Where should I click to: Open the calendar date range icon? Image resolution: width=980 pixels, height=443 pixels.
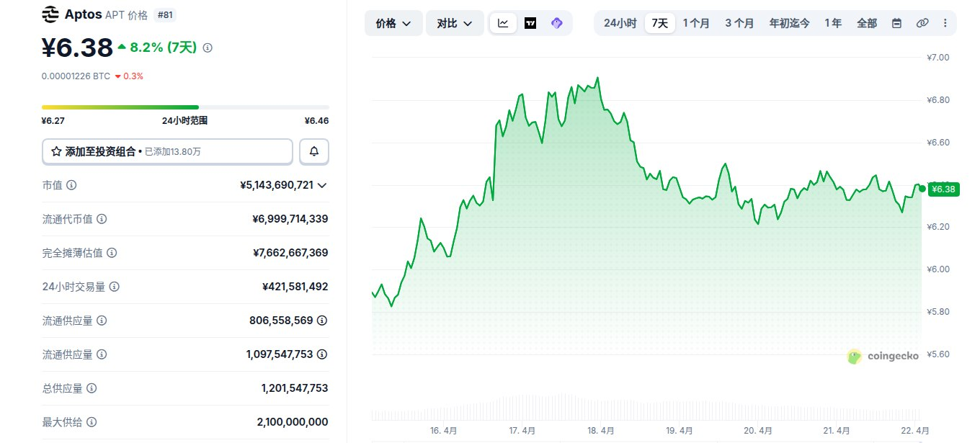[x=896, y=23]
